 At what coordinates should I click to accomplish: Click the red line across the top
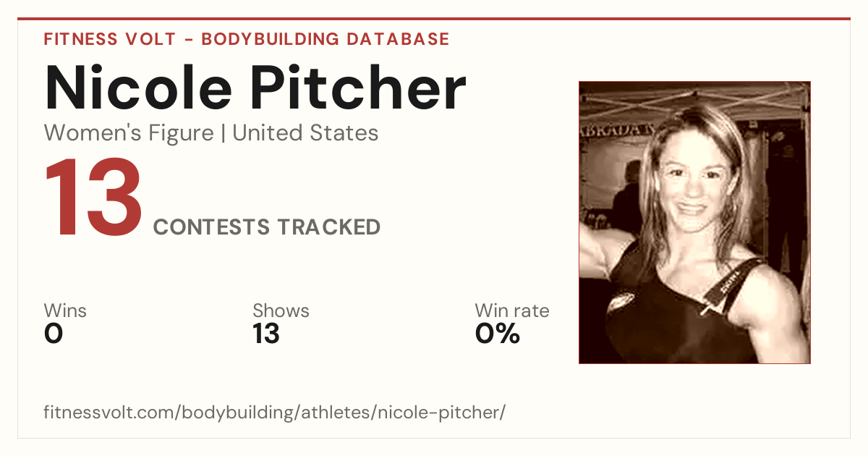[434, 19]
